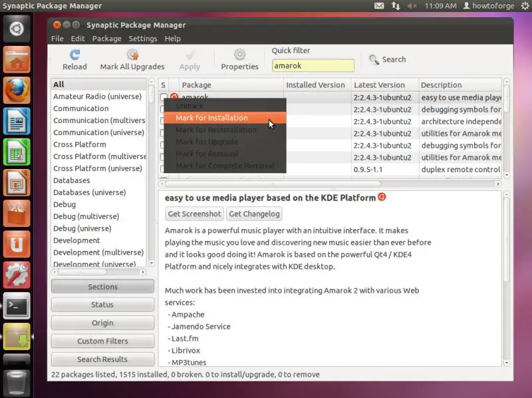Click the muted volume indicator
Viewport: 532px width, 398px height.
[x=412, y=6]
